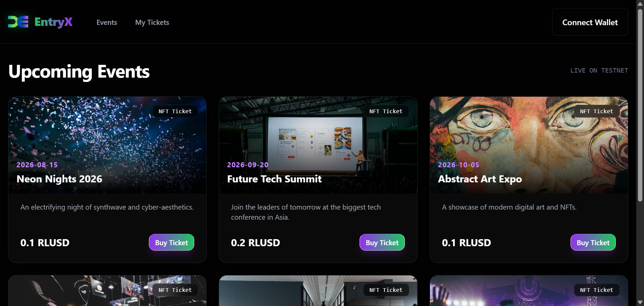Open the Abstract Art Expo mural image
Image resolution: width=644 pixels, height=306 pixels.
pos(529,145)
